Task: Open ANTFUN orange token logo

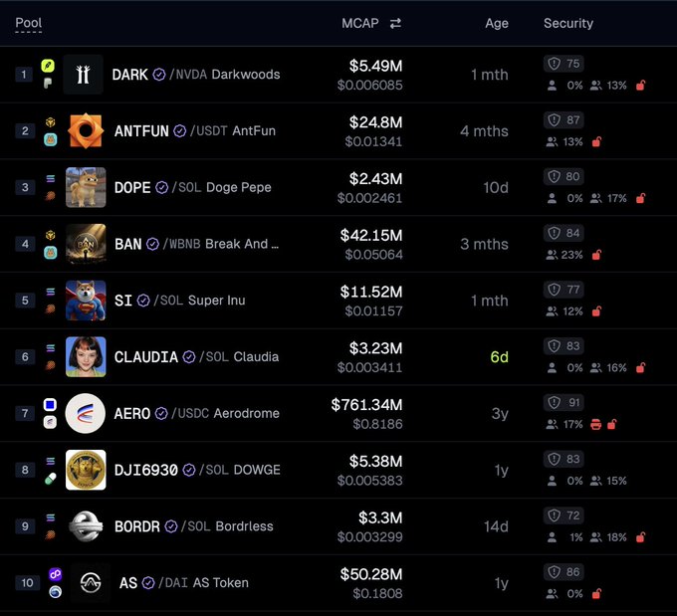Action: coord(86,130)
